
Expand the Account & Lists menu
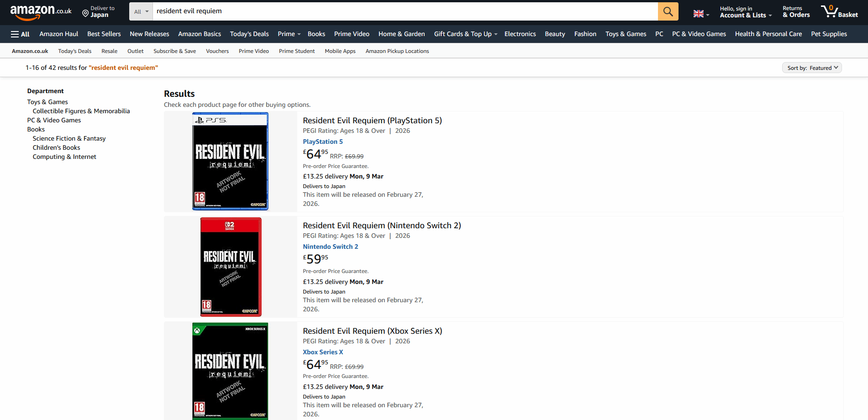click(745, 12)
